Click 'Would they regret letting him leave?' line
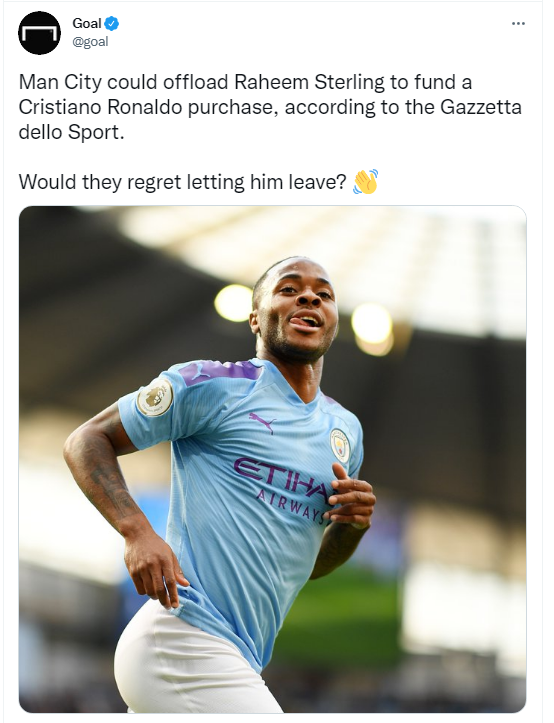554x723 pixels. point(182,182)
